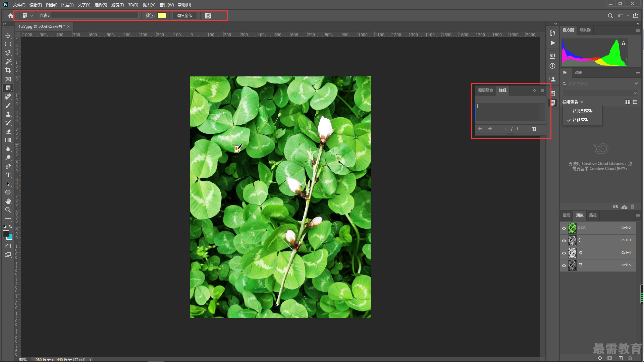The width and height of the screenshot is (644, 362).
Task: Open the Edit Toolbar three-dots icon
Action: 8,219
